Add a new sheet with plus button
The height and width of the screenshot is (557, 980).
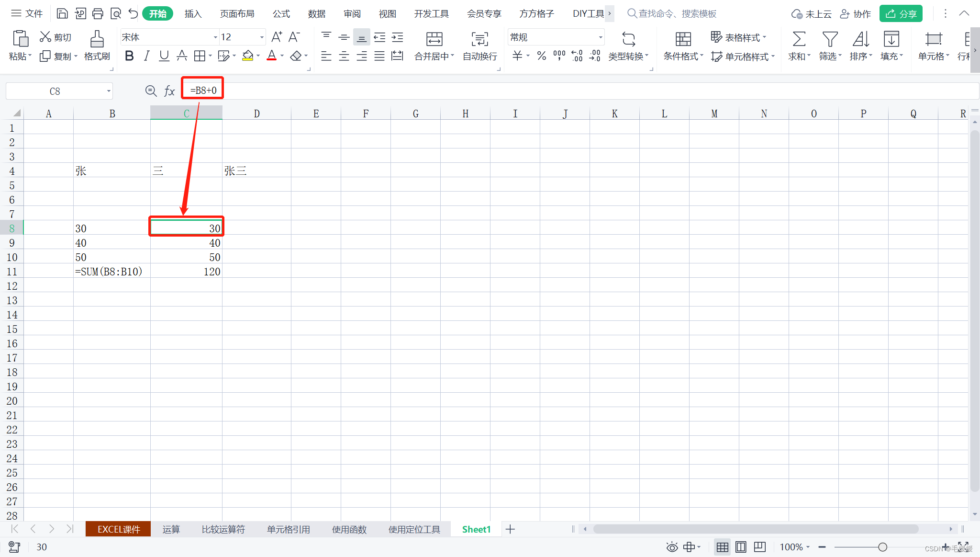(x=510, y=529)
